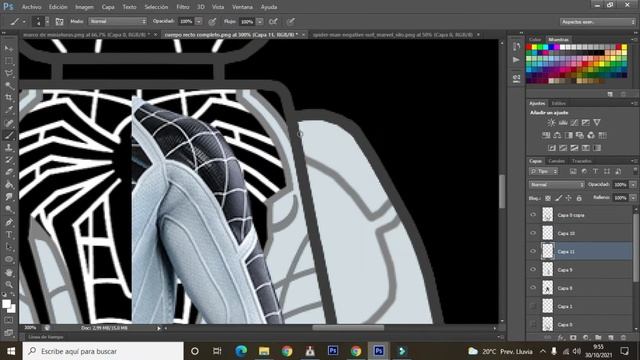
Task: Open brush Opacidad dropdown arrow
Action: tap(198, 21)
